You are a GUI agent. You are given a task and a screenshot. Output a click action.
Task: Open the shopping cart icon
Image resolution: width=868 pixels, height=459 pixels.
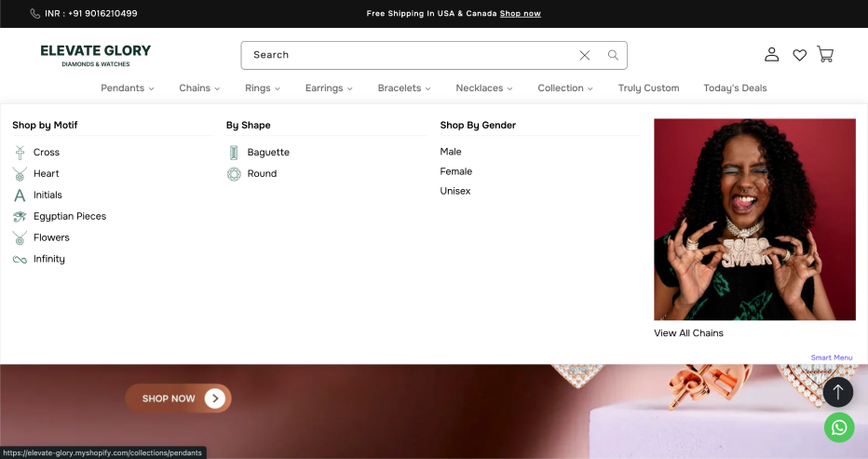pos(825,54)
